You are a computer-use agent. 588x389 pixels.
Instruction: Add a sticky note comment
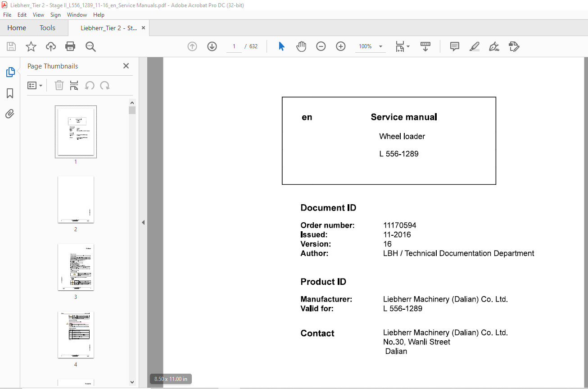click(455, 46)
